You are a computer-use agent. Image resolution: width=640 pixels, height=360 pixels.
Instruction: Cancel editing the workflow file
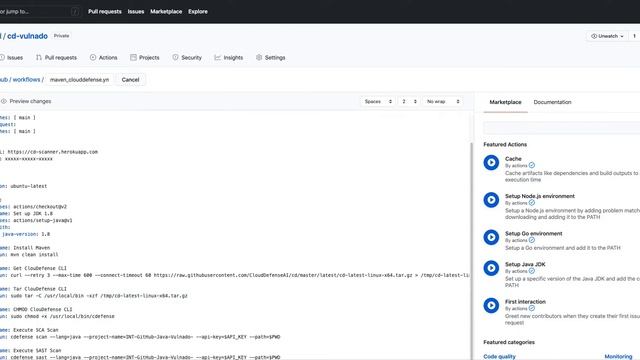pos(130,80)
